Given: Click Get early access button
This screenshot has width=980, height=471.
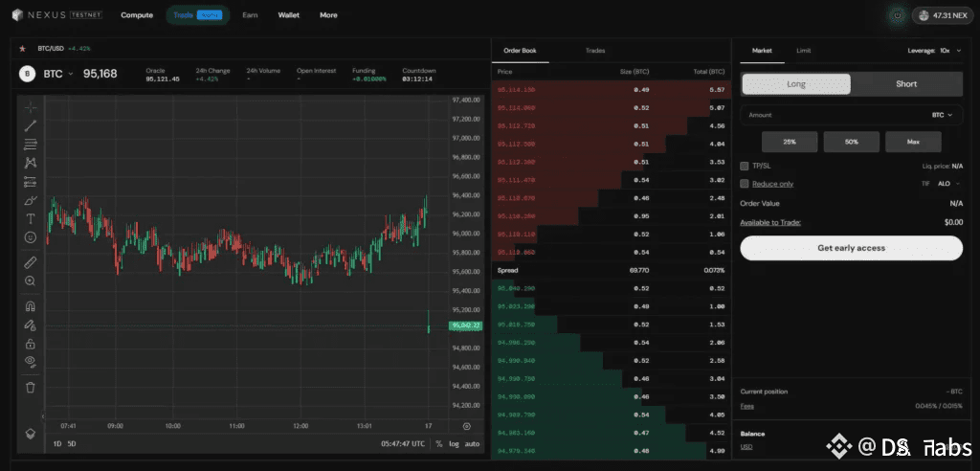Looking at the screenshot, I should [x=851, y=248].
